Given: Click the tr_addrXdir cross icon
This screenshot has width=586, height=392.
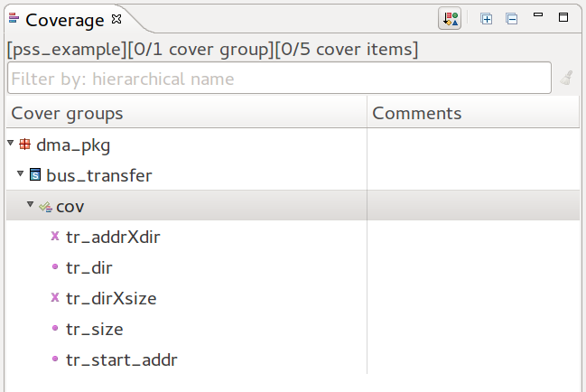Looking at the screenshot, I should pos(55,237).
